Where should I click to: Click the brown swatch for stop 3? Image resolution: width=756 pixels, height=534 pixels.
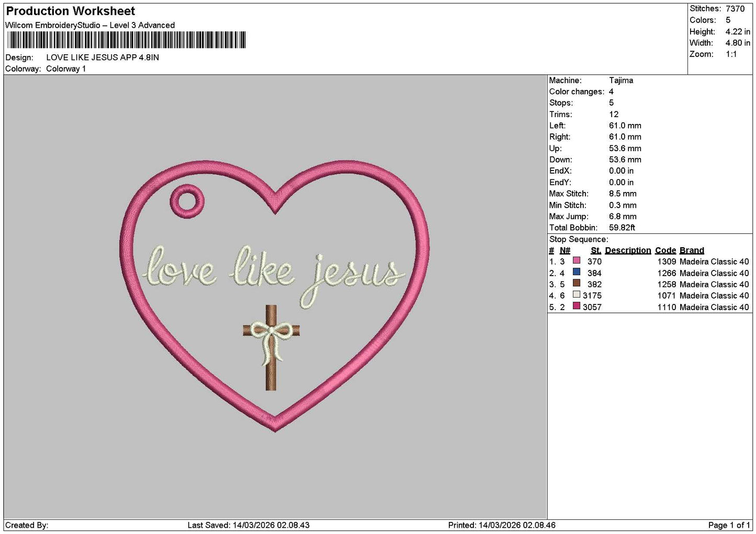[x=577, y=283]
